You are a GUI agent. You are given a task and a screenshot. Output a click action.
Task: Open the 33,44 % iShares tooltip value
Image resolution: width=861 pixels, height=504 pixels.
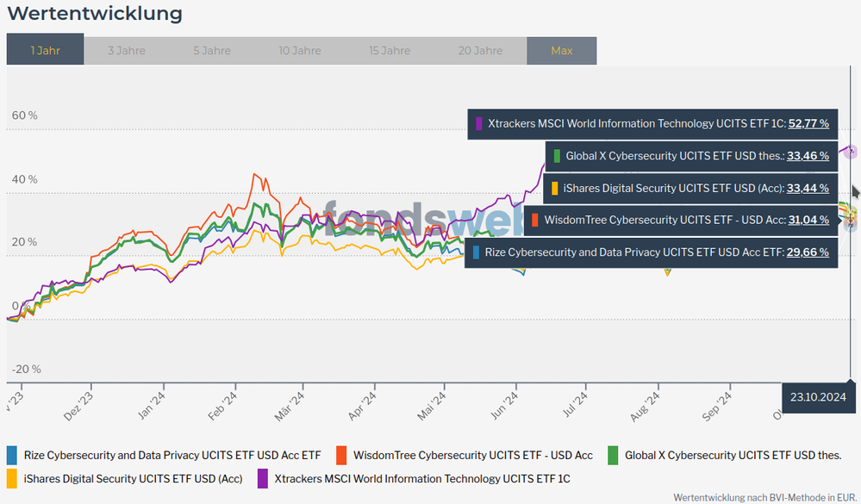(x=808, y=188)
